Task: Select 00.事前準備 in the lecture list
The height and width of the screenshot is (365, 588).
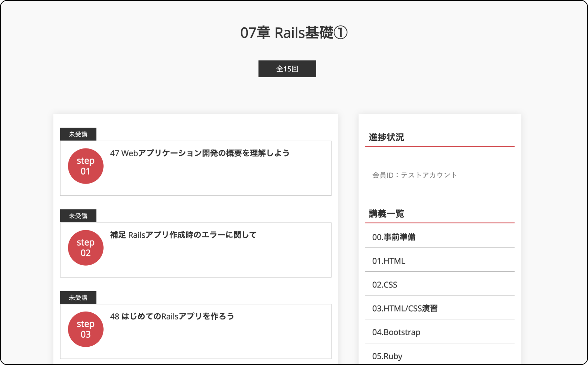Action: (x=394, y=237)
